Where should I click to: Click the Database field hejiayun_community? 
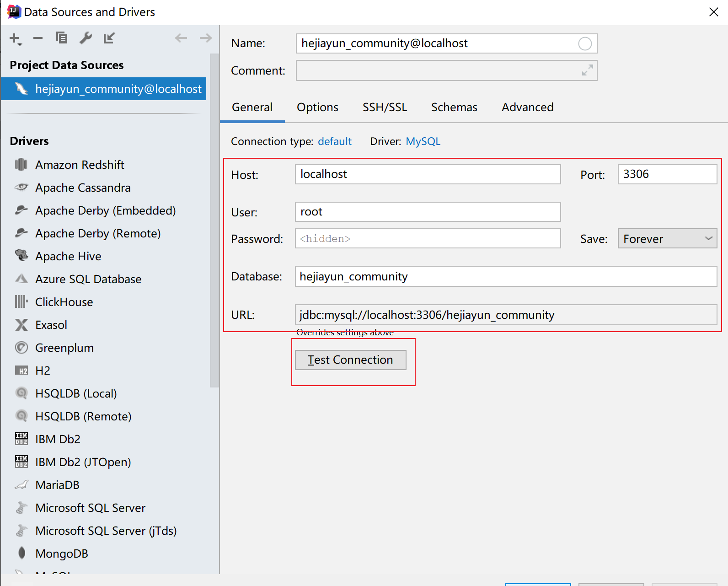click(x=506, y=276)
